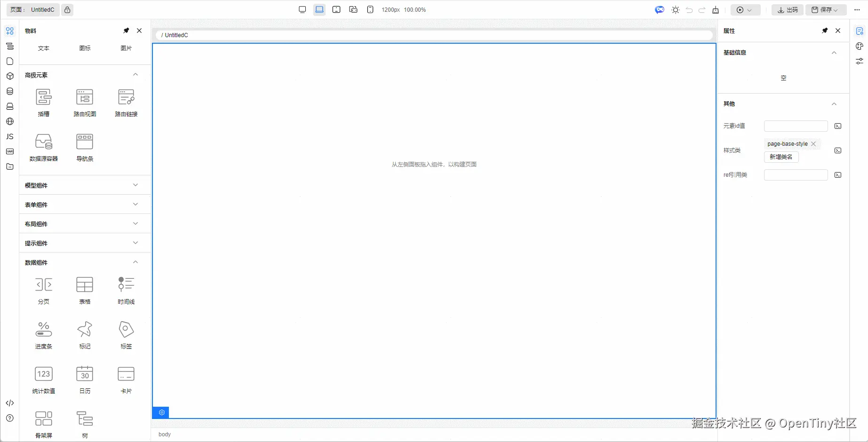The width and height of the screenshot is (868, 442).
Task: Select the 数据源容器 component
Action: [x=44, y=147]
